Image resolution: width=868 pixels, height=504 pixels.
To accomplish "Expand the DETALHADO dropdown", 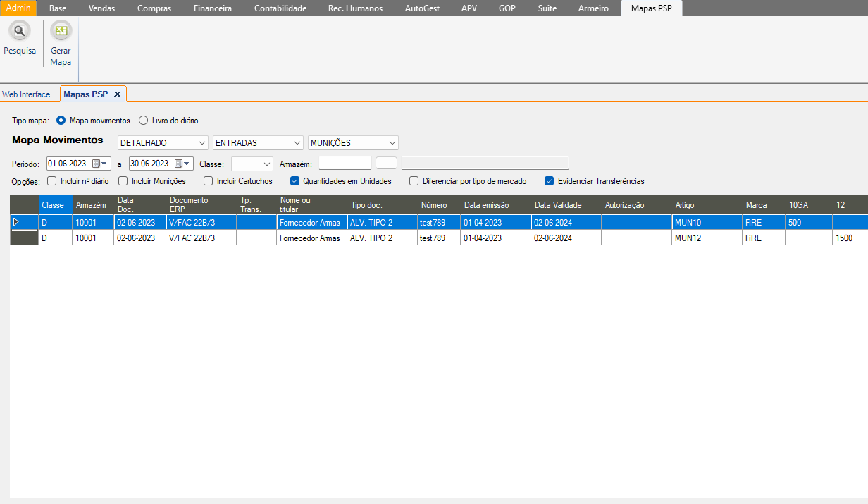I will click(202, 143).
